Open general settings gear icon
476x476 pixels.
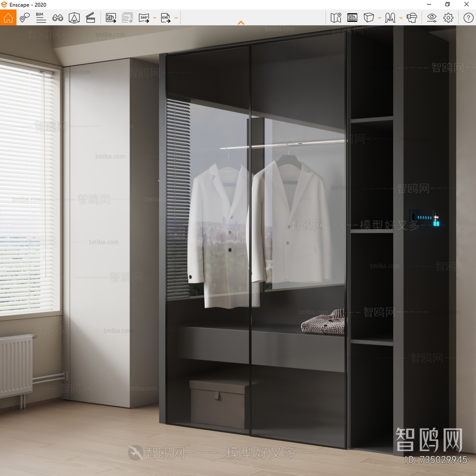(x=448, y=18)
